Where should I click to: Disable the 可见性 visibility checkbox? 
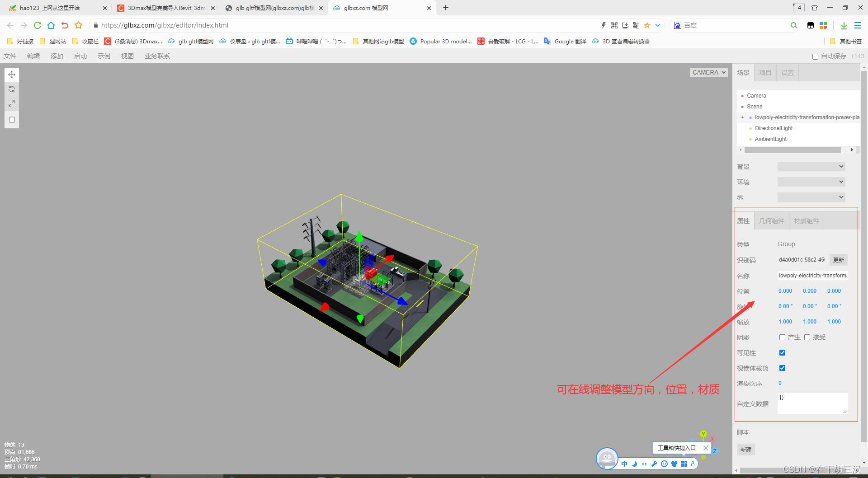[x=782, y=353]
